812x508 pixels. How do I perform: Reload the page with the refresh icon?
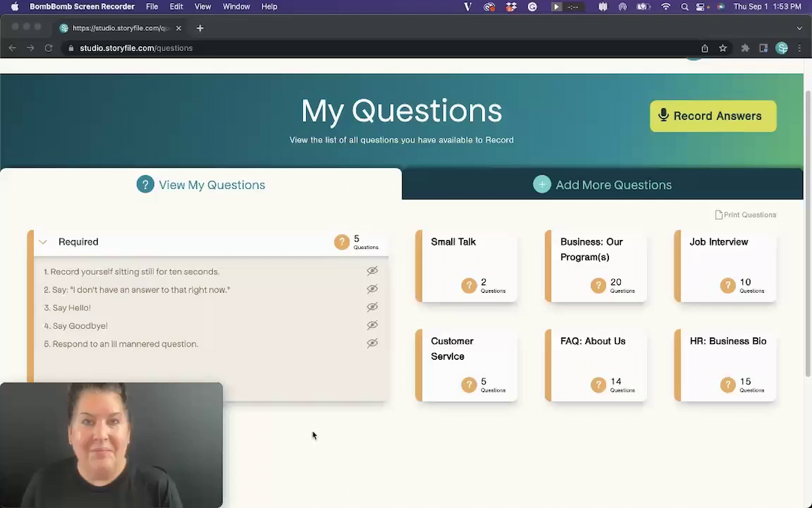tap(49, 47)
